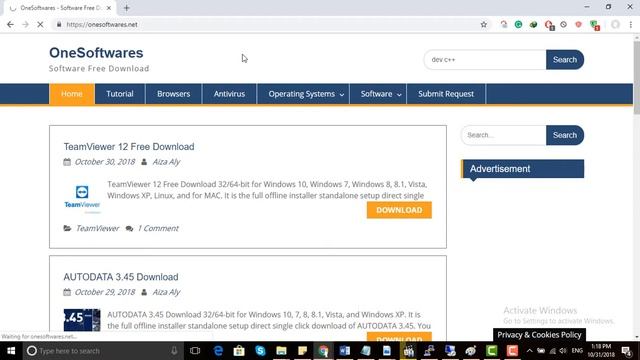Open Task View on the taskbar

click(x=195, y=351)
